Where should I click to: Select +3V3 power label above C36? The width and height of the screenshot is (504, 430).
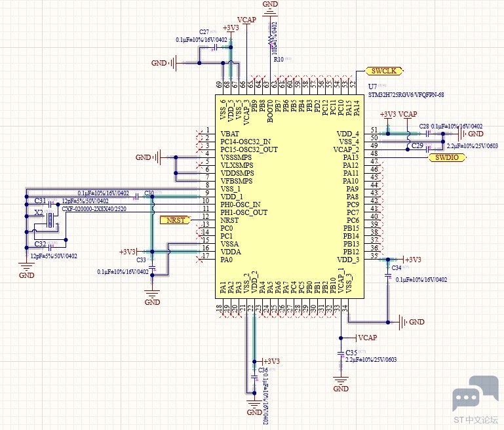(271, 361)
